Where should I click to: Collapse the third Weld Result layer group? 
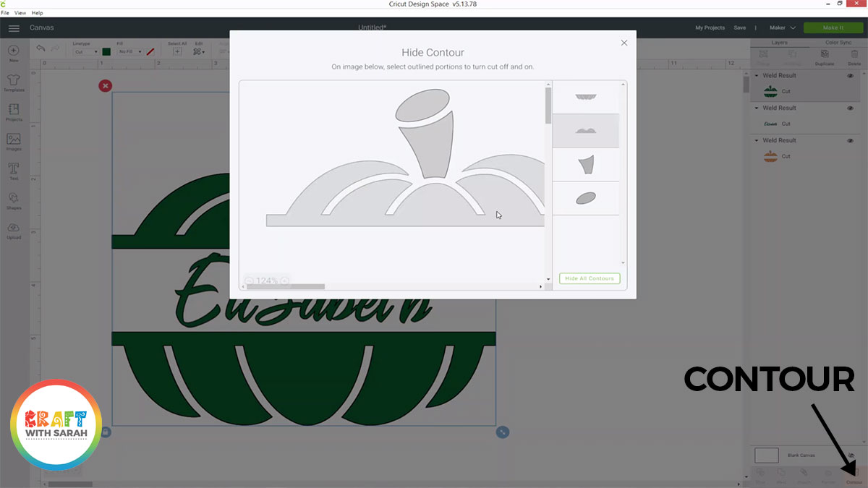pyautogui.click(x=757, y=141)
